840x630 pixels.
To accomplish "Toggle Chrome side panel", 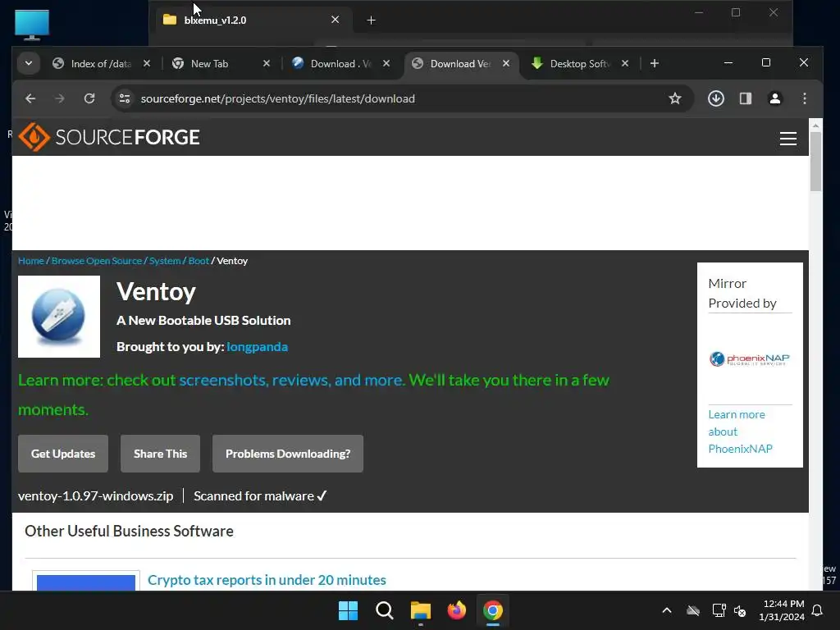I will coord(746,98).
